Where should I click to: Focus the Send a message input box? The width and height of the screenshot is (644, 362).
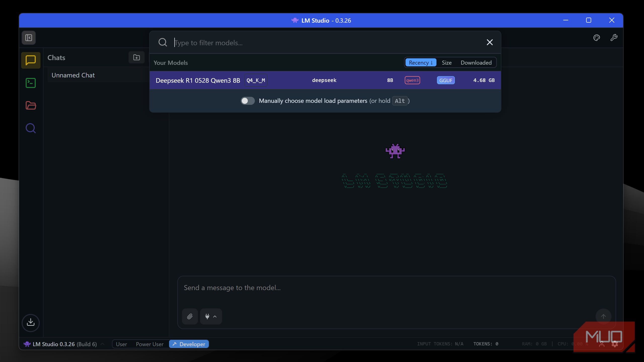(396, 288)
